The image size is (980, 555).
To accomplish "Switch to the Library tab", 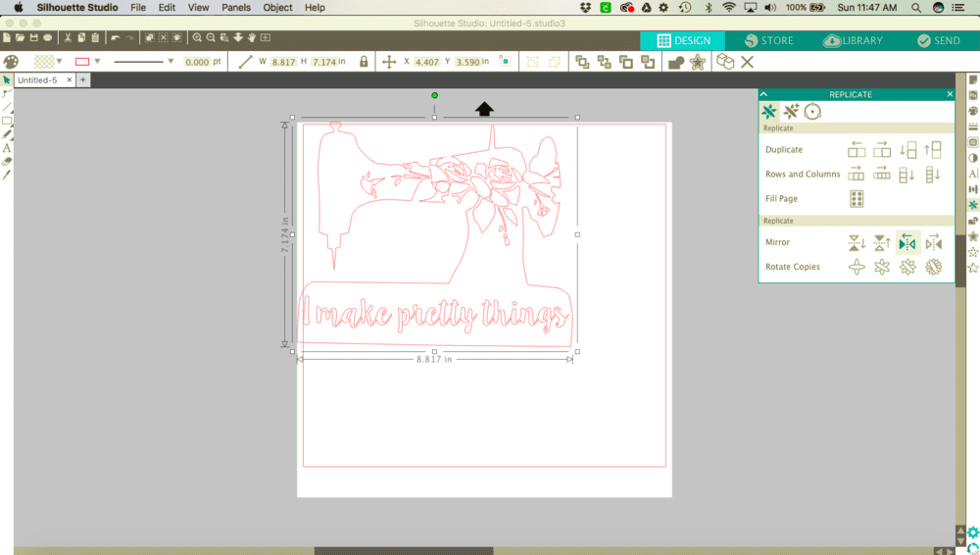I will [853, 40].
